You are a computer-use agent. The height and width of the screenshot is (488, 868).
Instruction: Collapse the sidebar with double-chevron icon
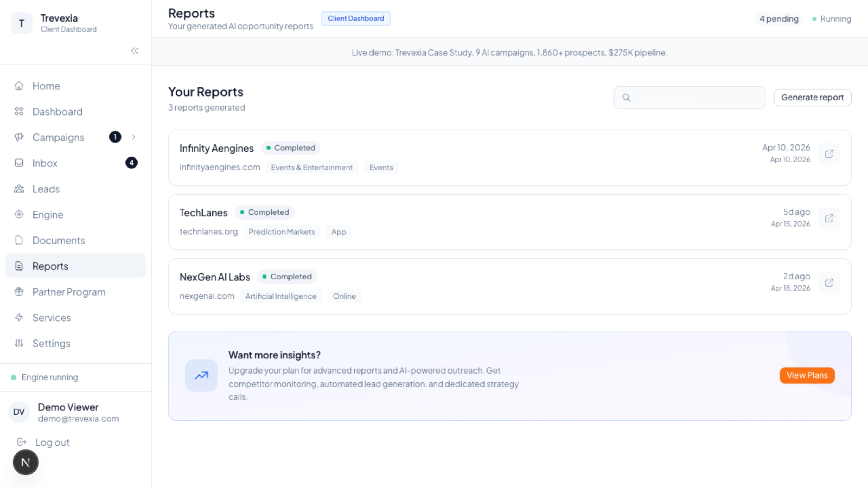(135, 51)
